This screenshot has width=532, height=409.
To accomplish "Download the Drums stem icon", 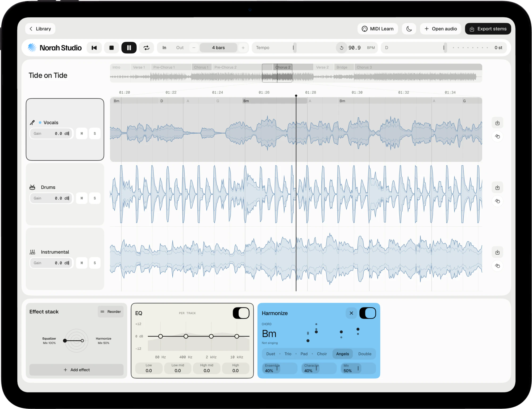I will pyautogui.click(x=497, y=188).
